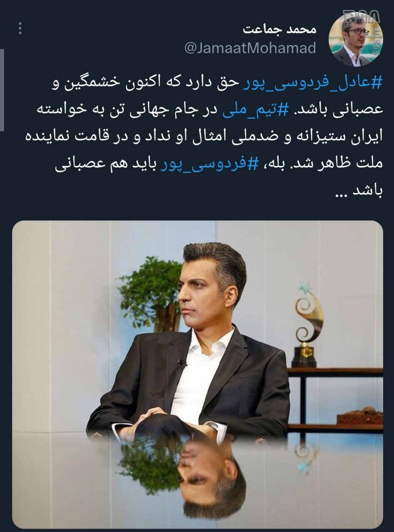Click the display name محمد جماعت

point(279,29)
